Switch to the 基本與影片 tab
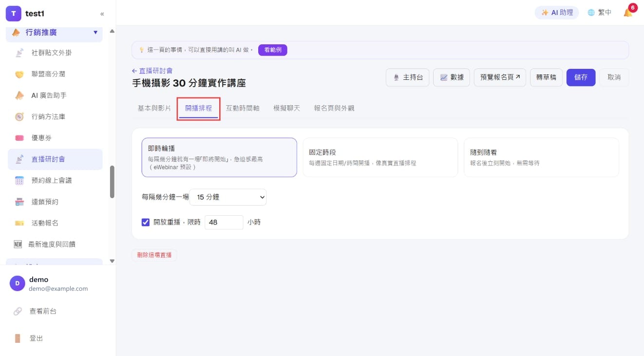644x356 pixels. 154,108
